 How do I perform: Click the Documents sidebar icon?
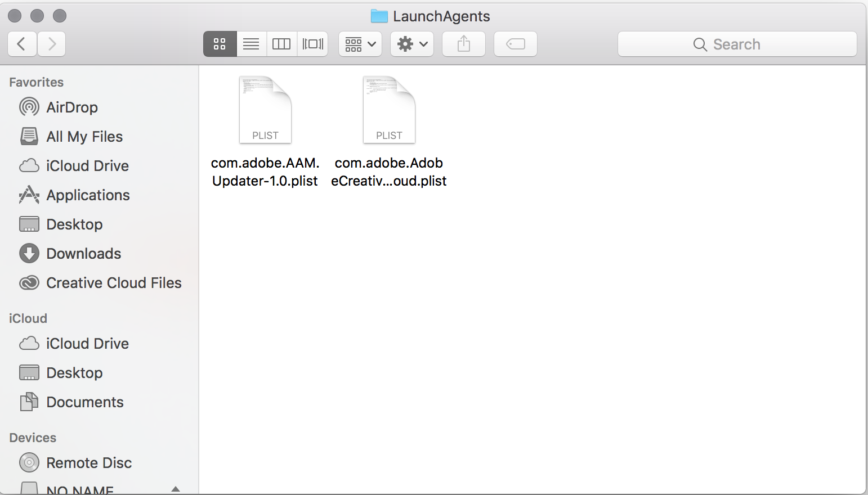(29, 402)
